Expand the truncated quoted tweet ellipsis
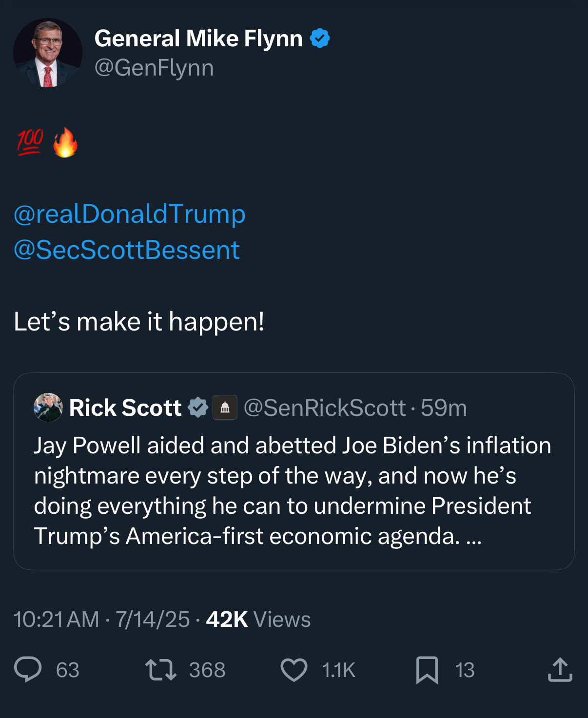 click(474, 537)
